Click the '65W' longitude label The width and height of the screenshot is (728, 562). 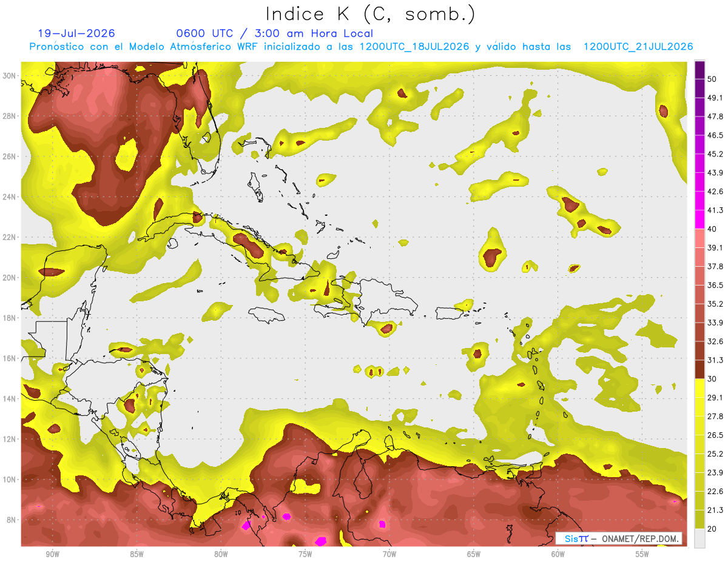point(474,555)
